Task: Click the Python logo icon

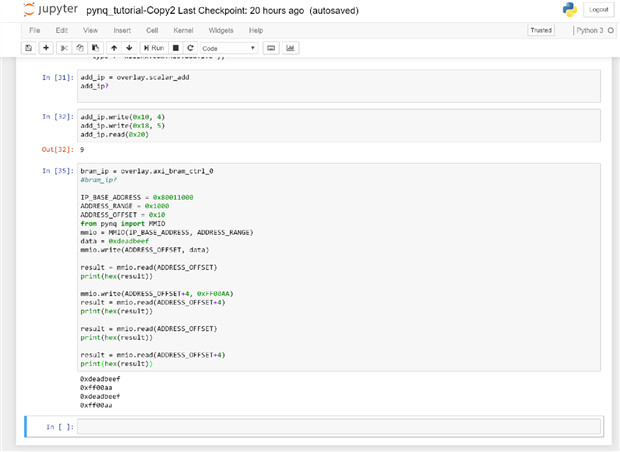Action: 570,9
